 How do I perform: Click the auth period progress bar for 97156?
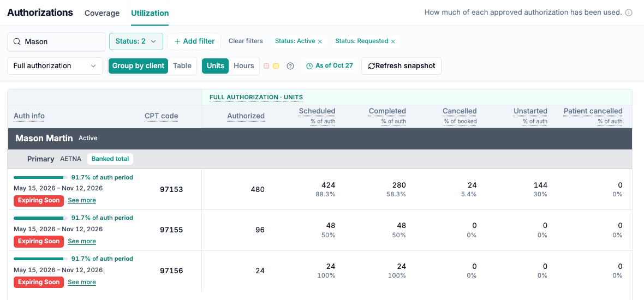(41, 259)
